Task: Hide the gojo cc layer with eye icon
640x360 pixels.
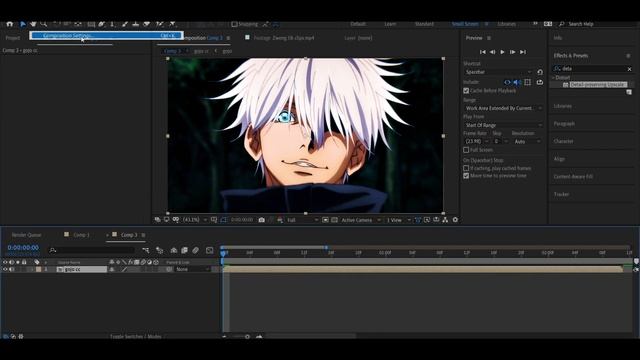Action: tap(5, 269)
